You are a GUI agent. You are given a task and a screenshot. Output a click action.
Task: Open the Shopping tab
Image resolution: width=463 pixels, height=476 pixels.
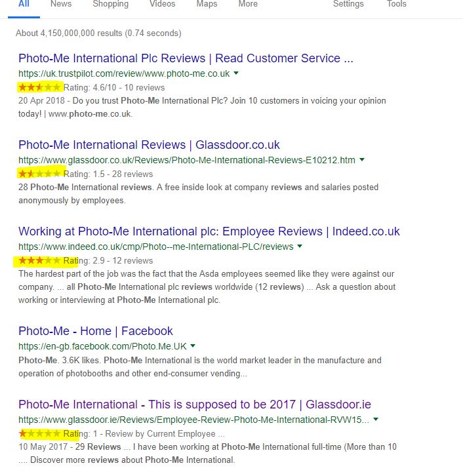[111, 4]
